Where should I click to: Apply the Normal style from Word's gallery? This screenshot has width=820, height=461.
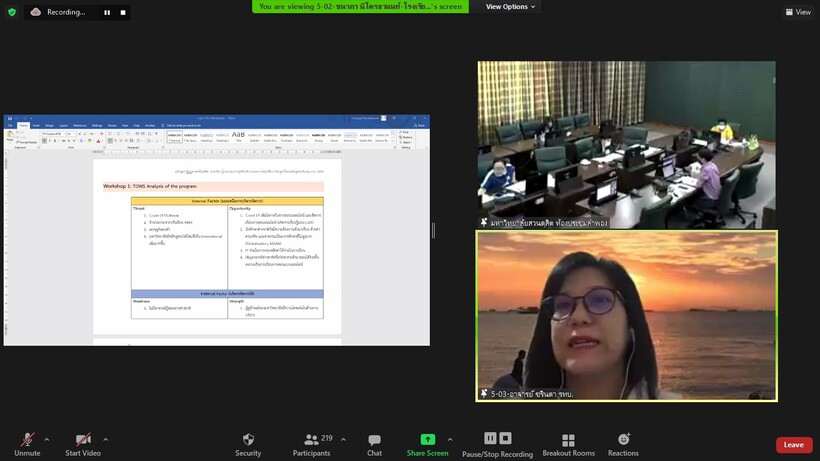[x=174, y=137]
